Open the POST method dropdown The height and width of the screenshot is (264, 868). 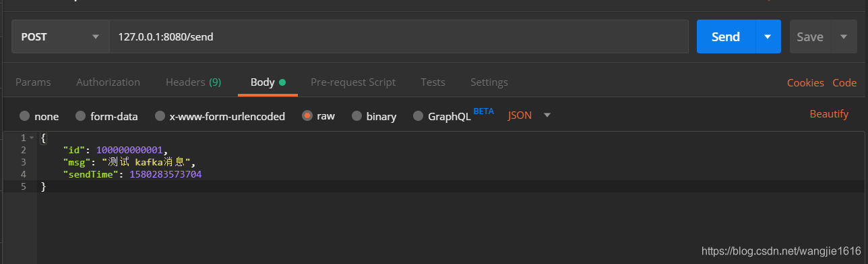61,36
